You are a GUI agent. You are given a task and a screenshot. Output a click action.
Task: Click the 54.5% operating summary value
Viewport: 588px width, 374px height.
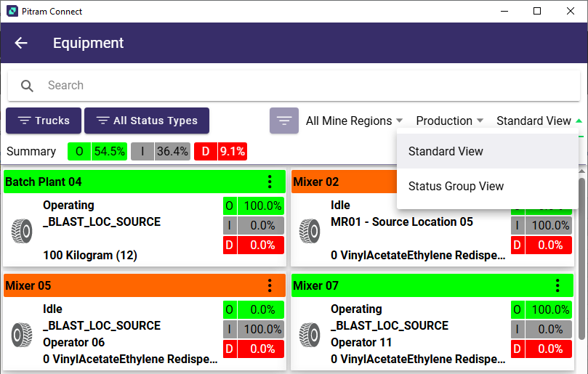[109, 151]
